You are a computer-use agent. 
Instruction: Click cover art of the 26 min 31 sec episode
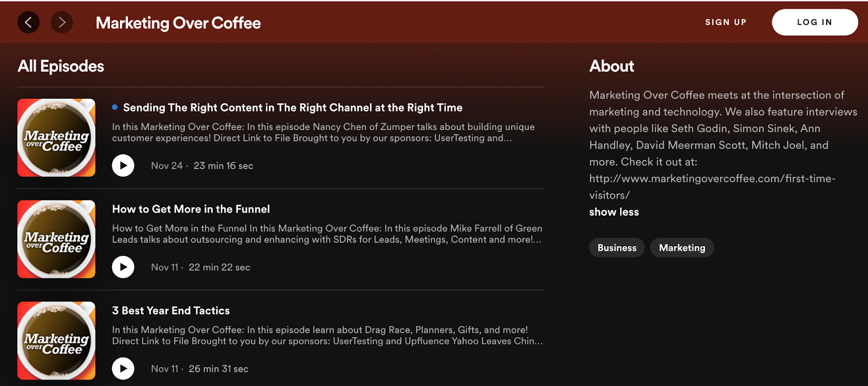point(56,340)
